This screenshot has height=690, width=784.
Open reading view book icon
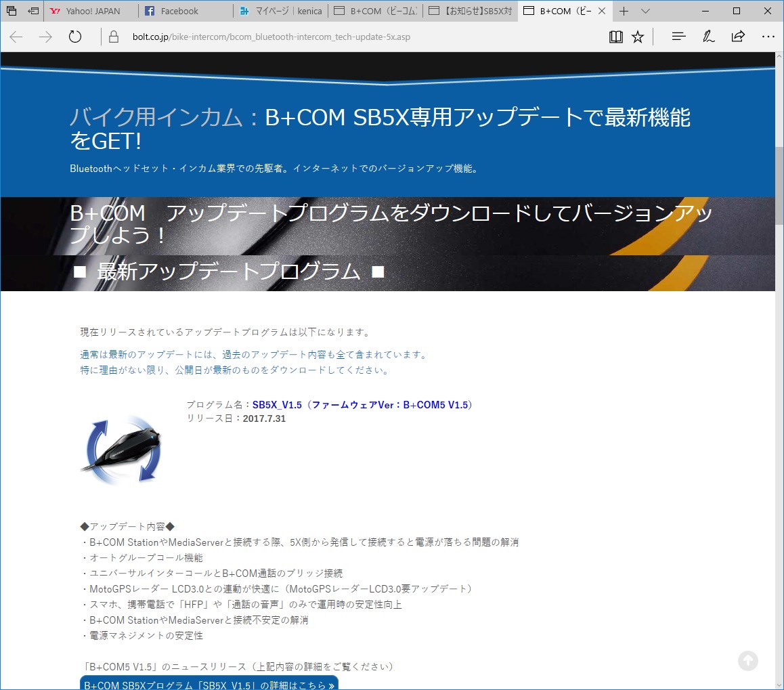616,37
